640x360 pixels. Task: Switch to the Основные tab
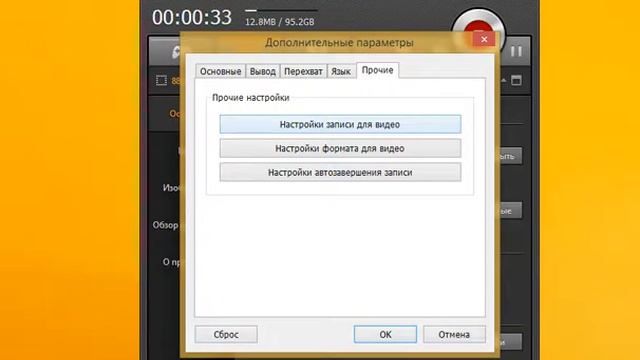tap(220, 71)
